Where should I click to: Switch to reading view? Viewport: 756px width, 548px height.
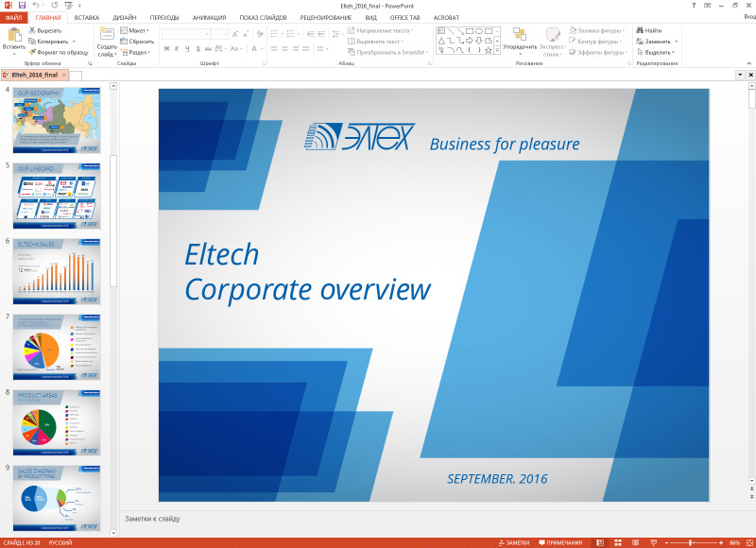635,542
